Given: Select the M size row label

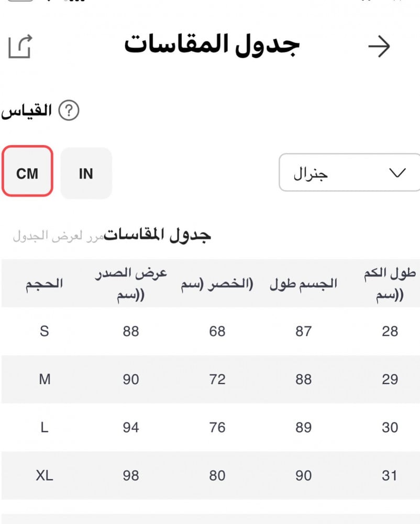Looking at the screenshot, I should (x=45, y=379).
